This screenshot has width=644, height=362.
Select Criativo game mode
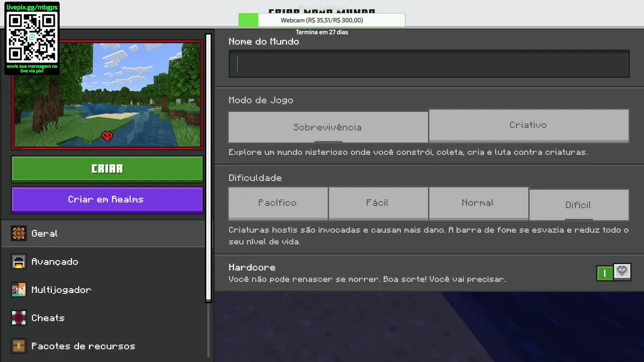pos(528,125)
